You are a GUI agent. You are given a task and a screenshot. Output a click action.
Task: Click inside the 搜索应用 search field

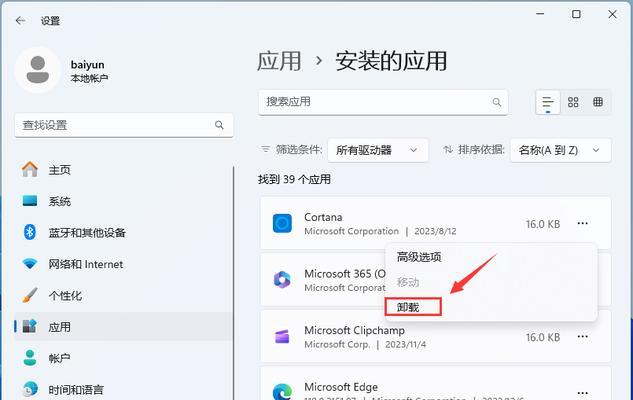point(383,102)
